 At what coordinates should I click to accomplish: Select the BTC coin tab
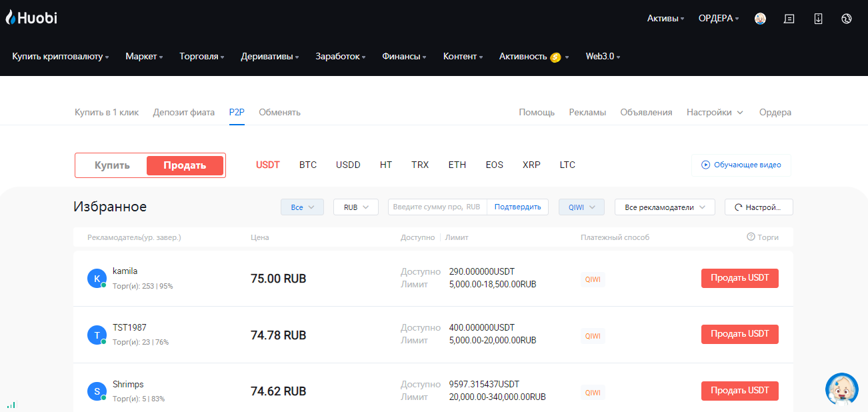pos(308,165)
